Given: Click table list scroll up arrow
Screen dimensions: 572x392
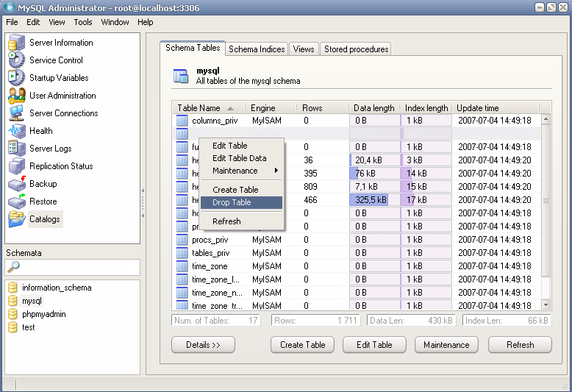Looking at the screenshot, I should (x=546, y=119).
